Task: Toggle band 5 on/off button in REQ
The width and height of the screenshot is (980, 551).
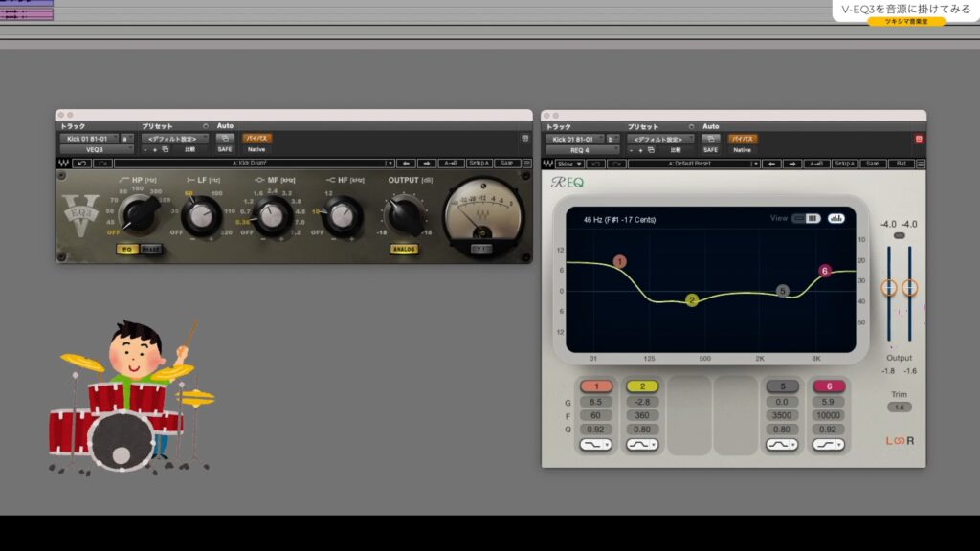Action: tap(783, 386)
